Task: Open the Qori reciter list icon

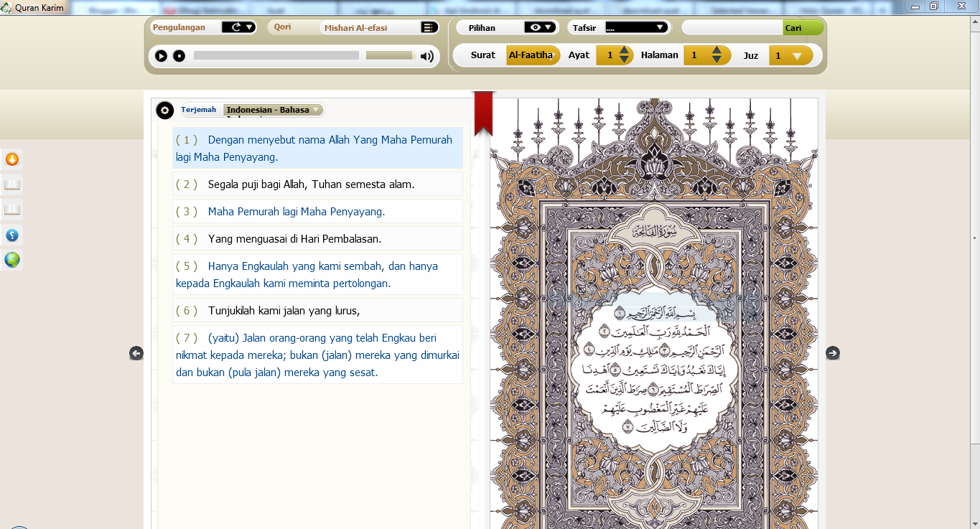Action: click(x=429, y=27)
